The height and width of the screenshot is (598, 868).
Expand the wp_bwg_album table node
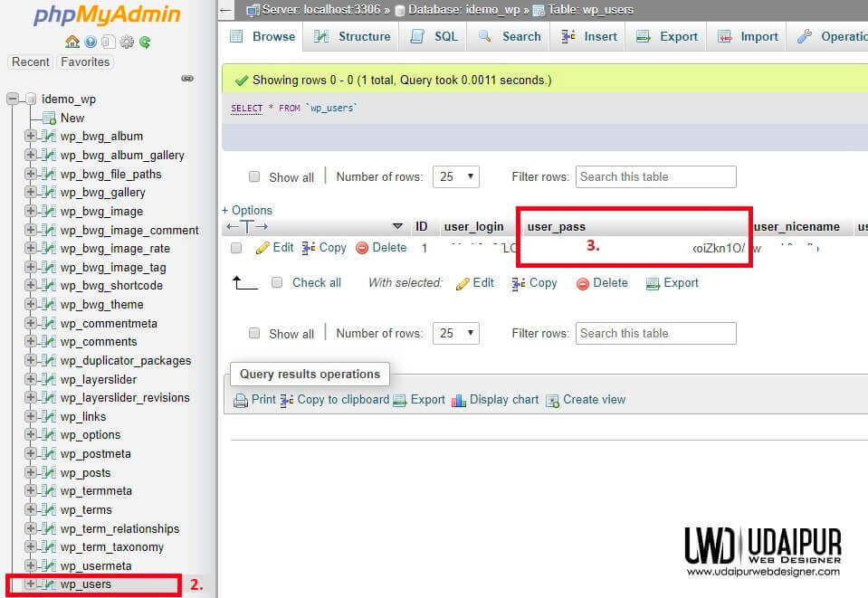pos(31,136)
